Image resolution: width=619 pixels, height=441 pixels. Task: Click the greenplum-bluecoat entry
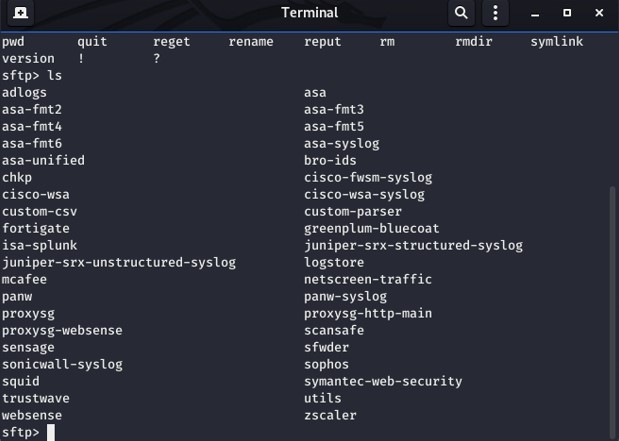371,229
